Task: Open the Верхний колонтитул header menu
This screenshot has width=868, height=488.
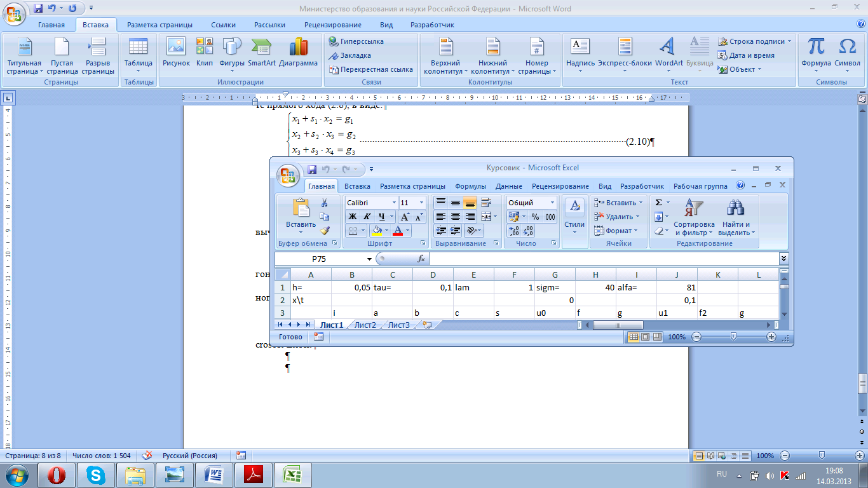Action: (445, 56)
